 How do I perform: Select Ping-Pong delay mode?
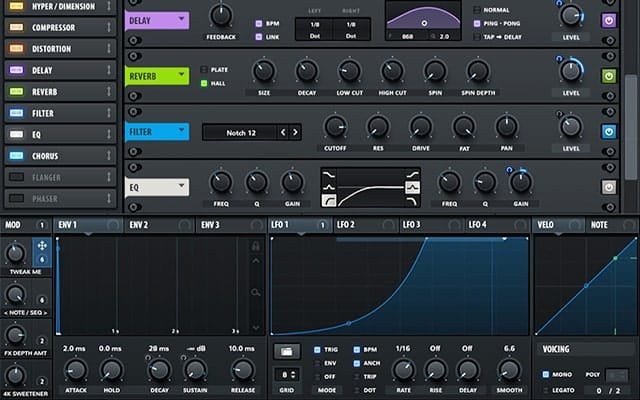point(477,24)
